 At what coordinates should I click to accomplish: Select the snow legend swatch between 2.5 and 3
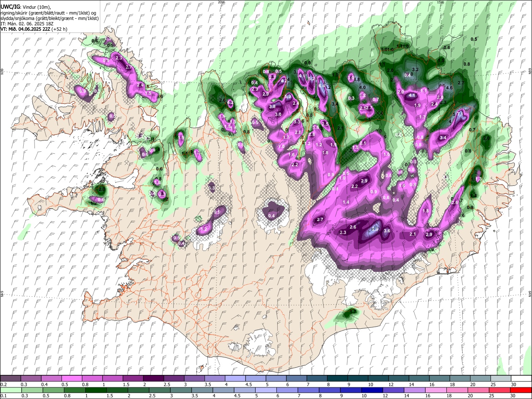pyautogui.click(x=174, y=379)
